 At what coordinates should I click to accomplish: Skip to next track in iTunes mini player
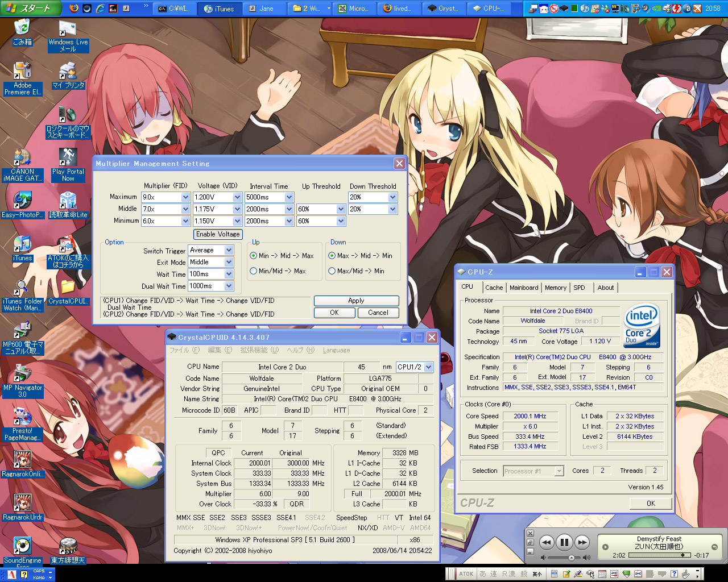click(582, 542)
